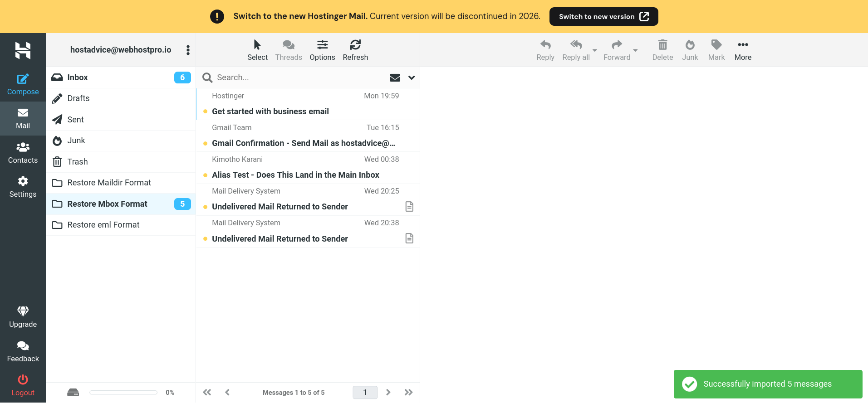Click the Search messages field
Viewport: 868px width, 403px height.
299,78
